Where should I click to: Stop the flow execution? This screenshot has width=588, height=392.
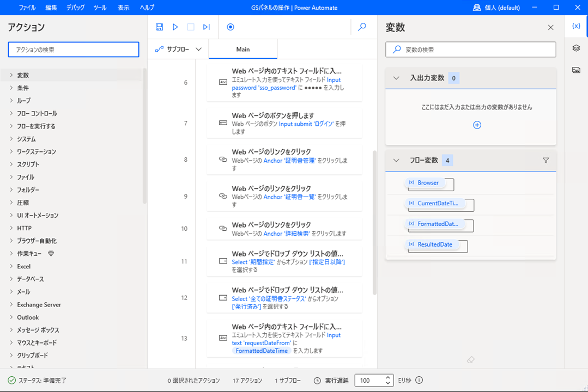192,27
